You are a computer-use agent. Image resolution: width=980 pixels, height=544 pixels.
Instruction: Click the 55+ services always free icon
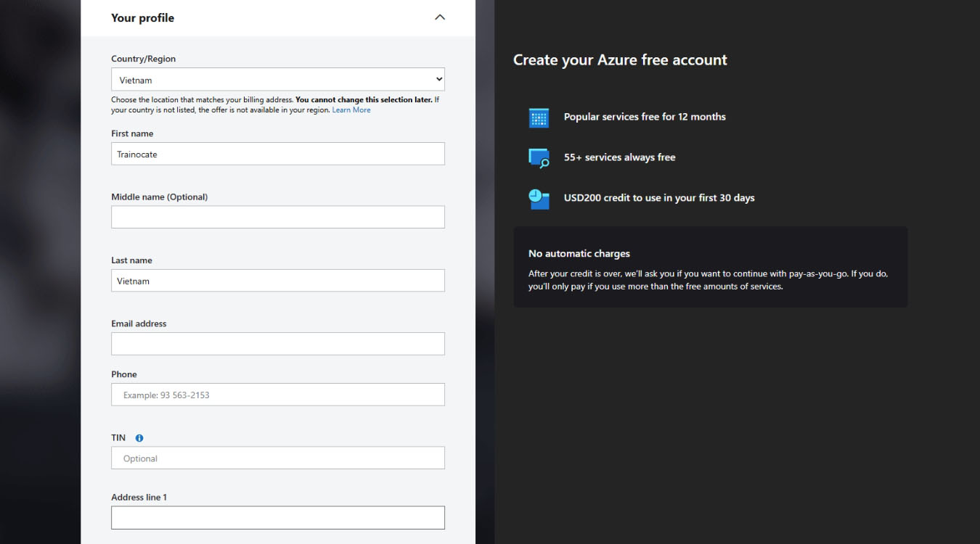tap(539, 157)
